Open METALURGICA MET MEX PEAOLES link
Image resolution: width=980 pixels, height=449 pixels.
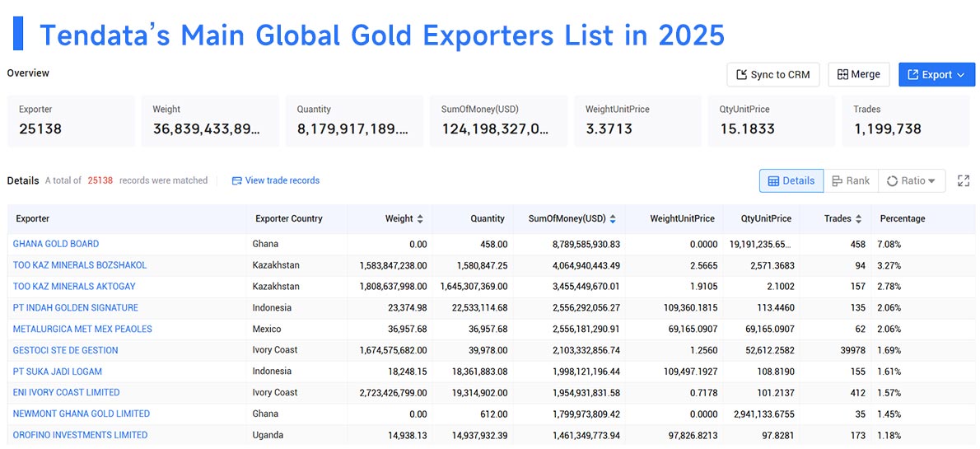click(82, 329)
